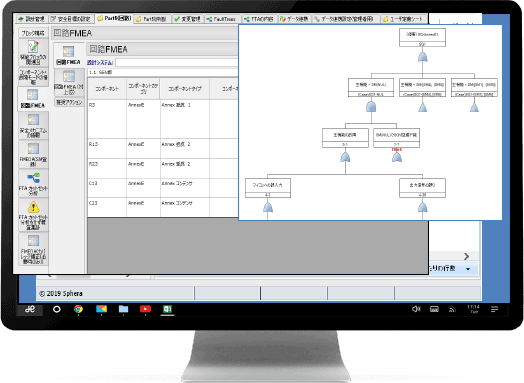524x383 pixels.
Task: Click the top gate symbol in fault tree
Action: [x=422, y=57]
